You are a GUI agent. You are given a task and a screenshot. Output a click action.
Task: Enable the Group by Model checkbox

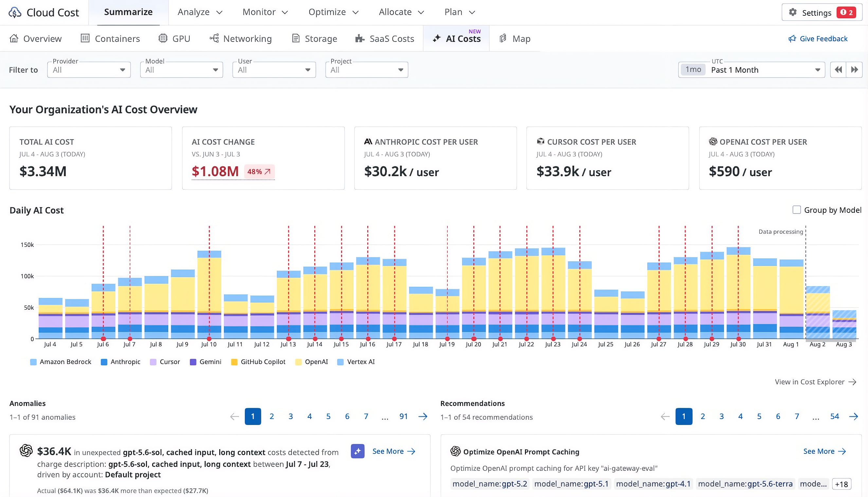coord(797,210)
